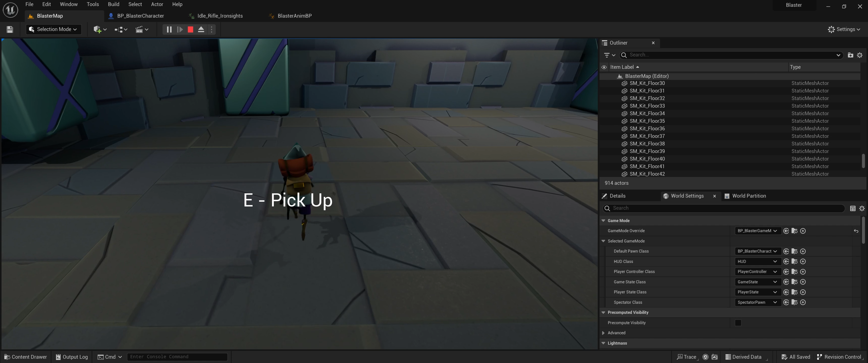868x363 pixels.
Task: Collapse the Game Mode section
Action: (x=603, y=221)
